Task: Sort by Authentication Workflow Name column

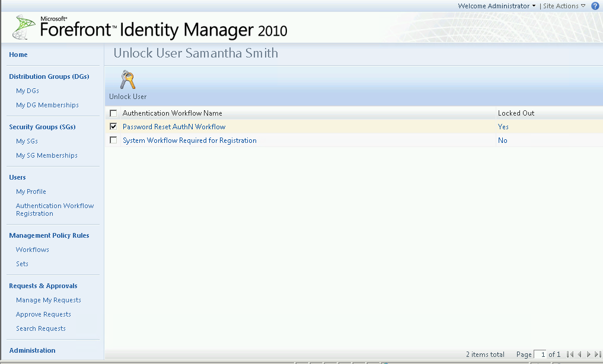Action: click(173, 113)
